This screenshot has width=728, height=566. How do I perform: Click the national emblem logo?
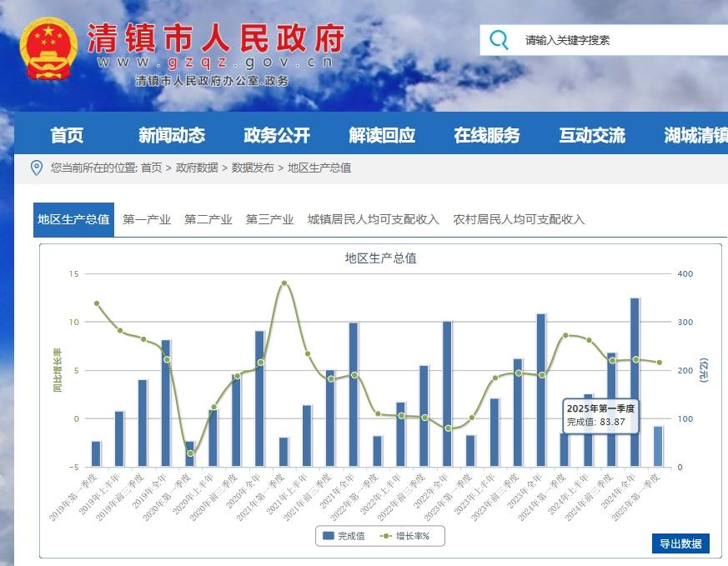[x=48, y=48]
